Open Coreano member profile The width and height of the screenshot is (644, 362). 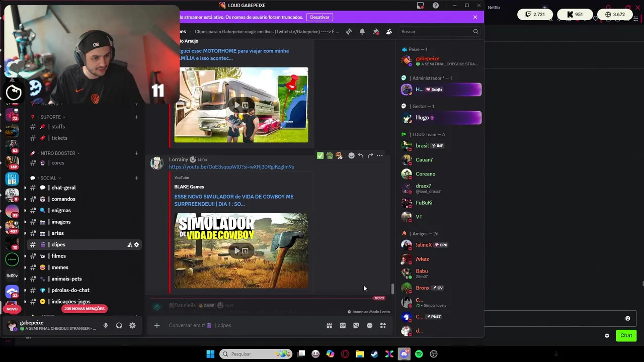tap(441, 174)
